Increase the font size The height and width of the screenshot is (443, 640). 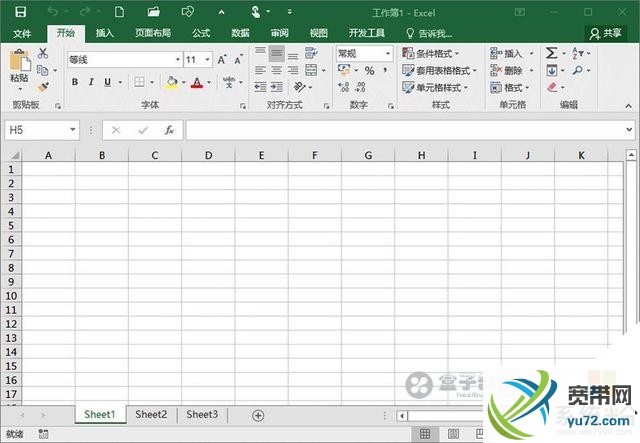(222, 60)
